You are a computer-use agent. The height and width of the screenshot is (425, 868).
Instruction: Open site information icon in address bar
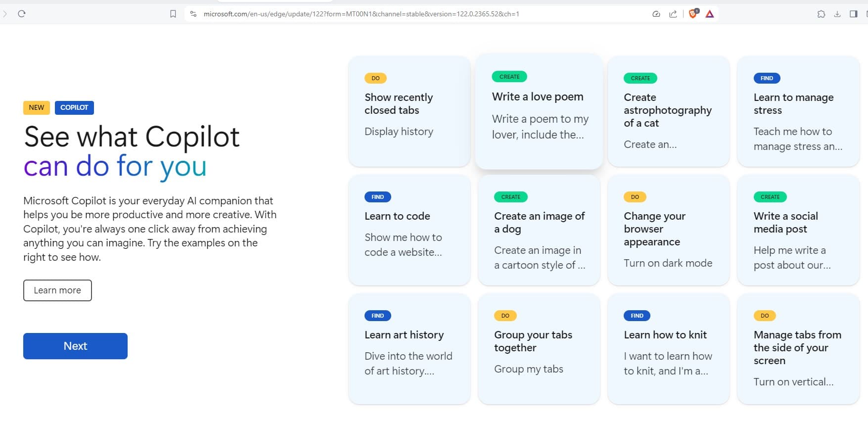pos(193,14)
